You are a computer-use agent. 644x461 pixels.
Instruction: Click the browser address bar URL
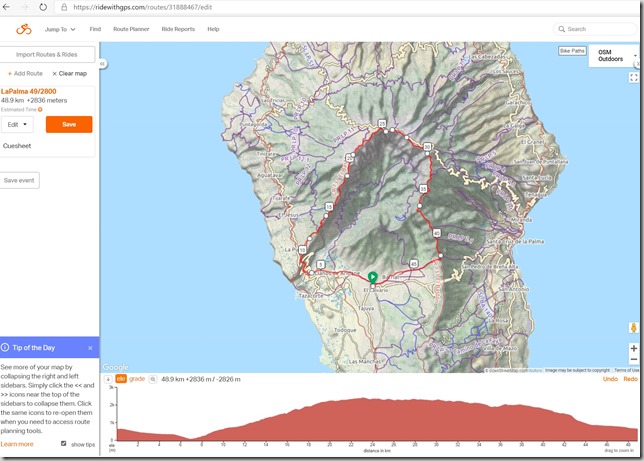[x=143, y=7]
